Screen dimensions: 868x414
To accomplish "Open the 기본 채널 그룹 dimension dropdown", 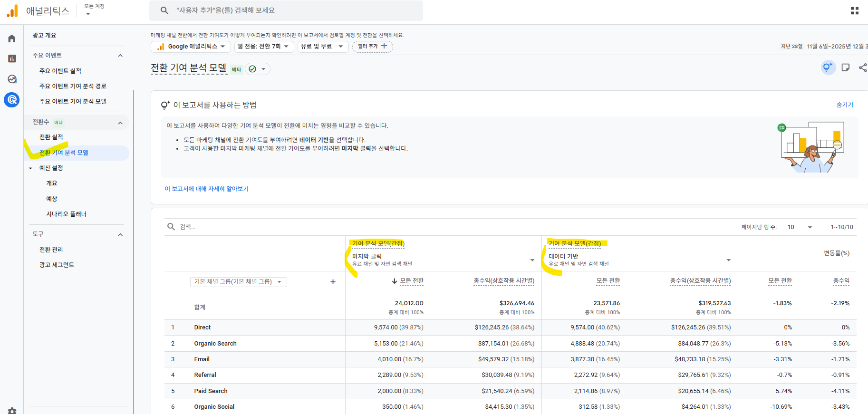I will click(238, 282).
